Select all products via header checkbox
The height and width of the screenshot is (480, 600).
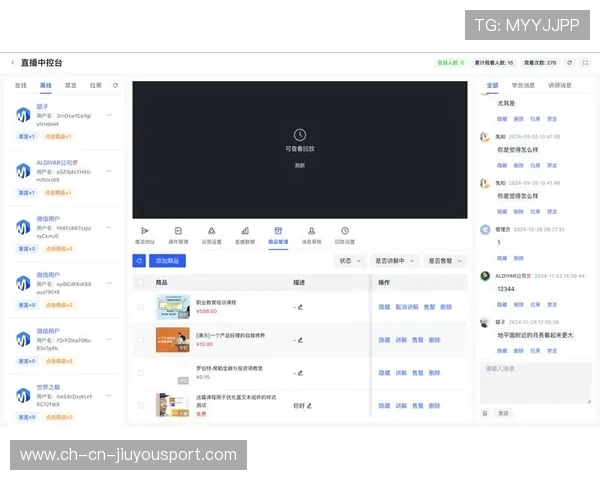pyautogui.click(x=141, y=283)
